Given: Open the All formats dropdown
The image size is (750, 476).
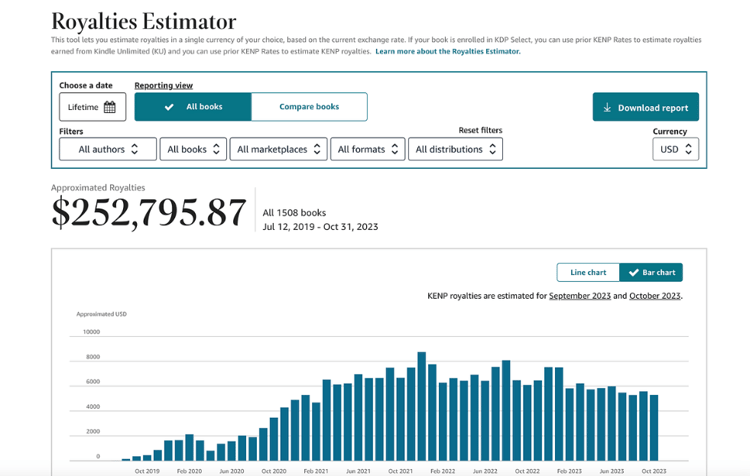Looking at the screenshot, I should pyautogui.click(x=368, y=149).
